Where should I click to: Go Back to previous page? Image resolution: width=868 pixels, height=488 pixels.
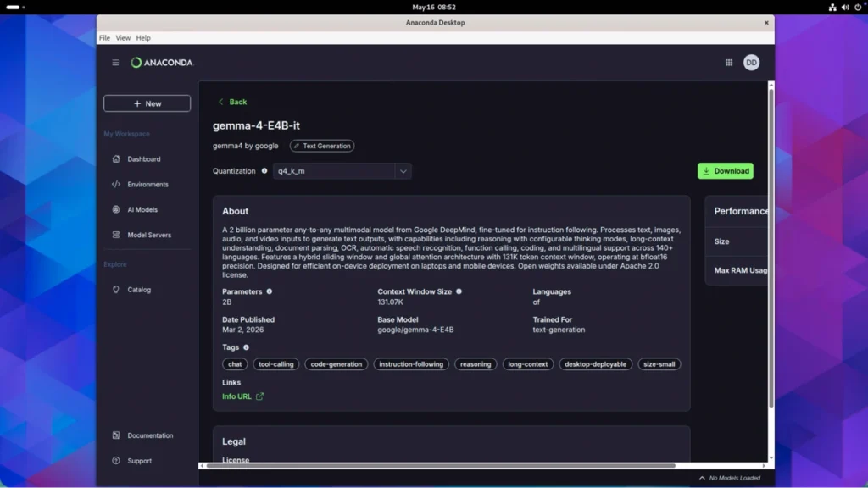(x=232, y=102)
